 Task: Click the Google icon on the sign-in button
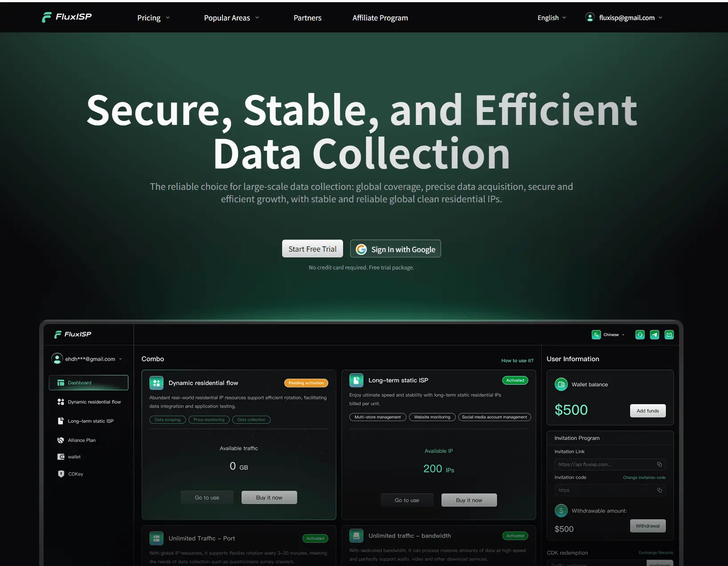[361, 249]
